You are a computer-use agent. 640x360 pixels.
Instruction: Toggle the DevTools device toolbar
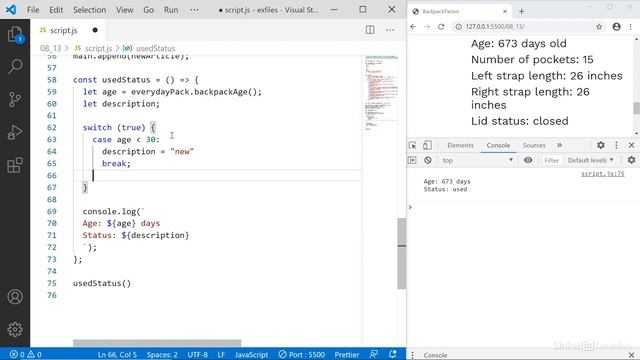[427, 145]
